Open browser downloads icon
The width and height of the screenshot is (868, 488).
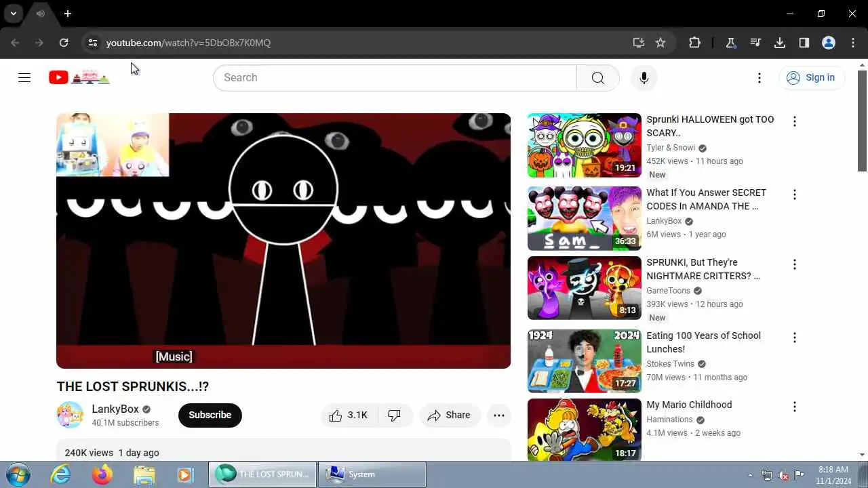pos(780,43)
